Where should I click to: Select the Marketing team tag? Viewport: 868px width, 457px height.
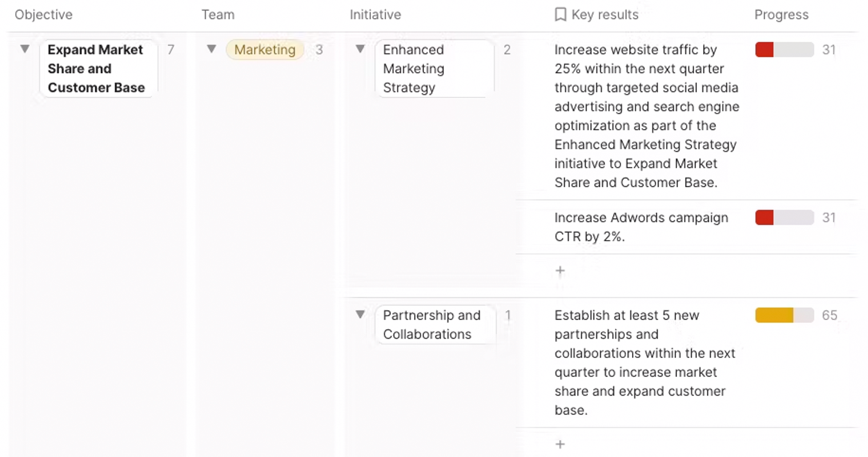(265, 50)
